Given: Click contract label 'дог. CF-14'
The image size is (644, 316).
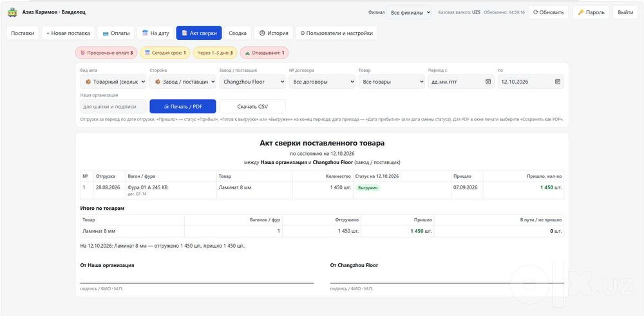Looking at the screenshot, I should coord(137,194).
